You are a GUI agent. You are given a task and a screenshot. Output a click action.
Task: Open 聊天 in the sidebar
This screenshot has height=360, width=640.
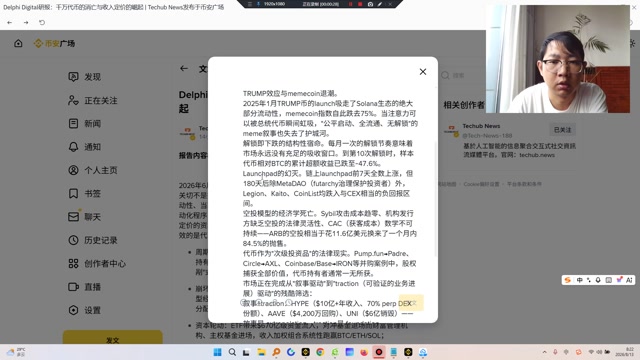point(84,217)
